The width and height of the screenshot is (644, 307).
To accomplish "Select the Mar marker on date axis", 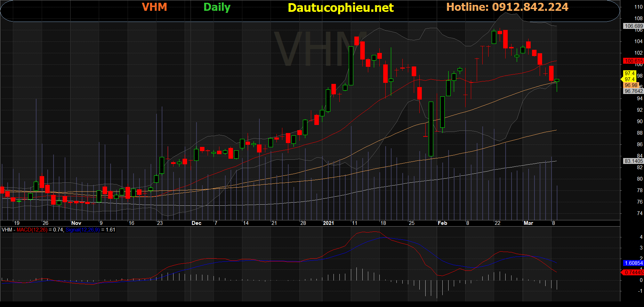I will click(528, 223).
